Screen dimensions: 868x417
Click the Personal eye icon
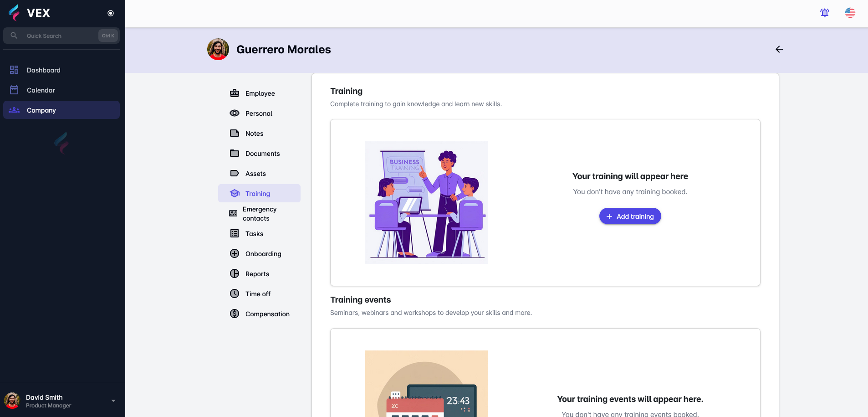(234, 113)
